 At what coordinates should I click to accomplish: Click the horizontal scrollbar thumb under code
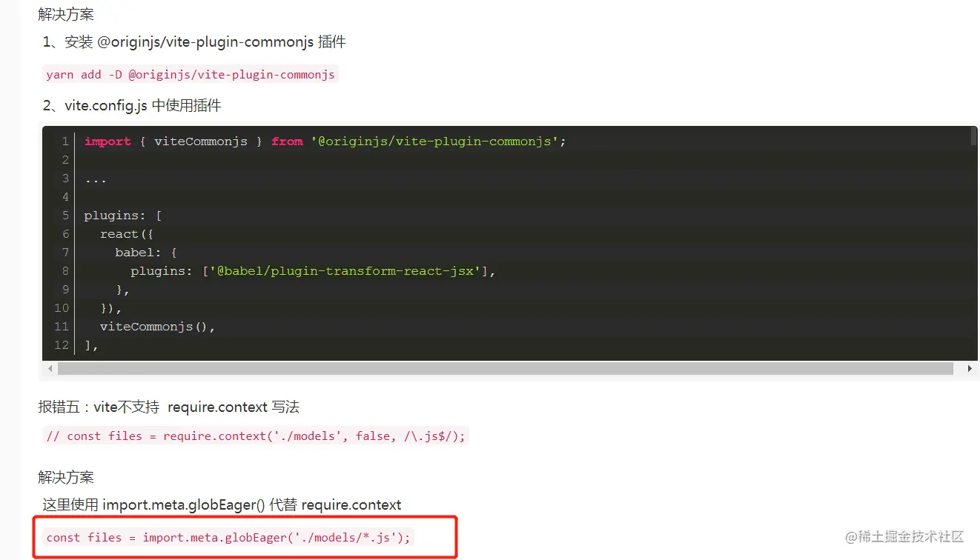click(506, 369)
